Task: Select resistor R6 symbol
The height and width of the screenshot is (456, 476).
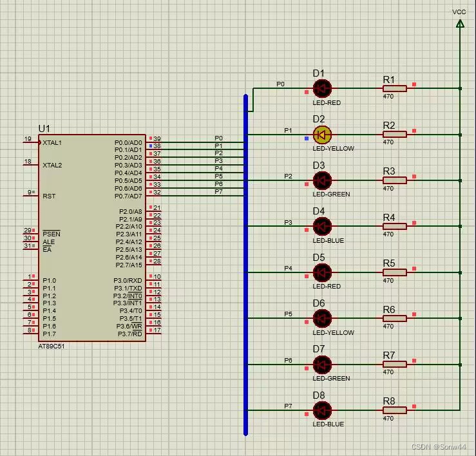Action: (395, 318)
